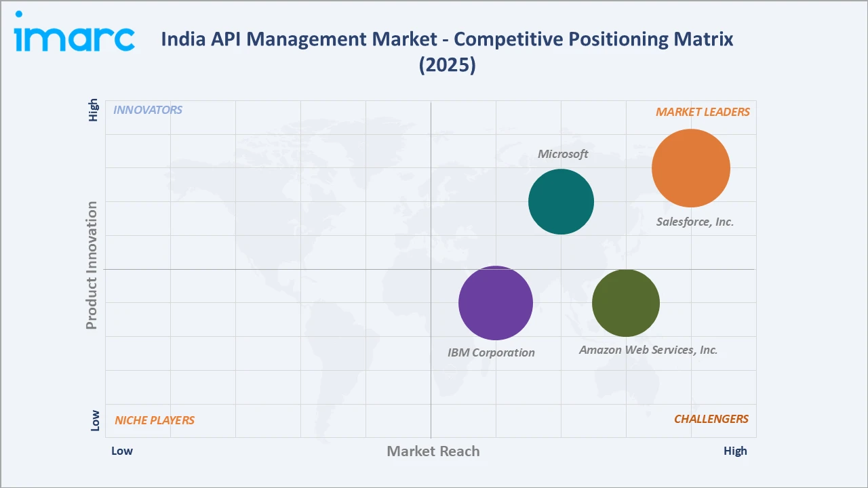Click the 'MARKET LEADERS' quadrant label
This screenshot has height=488, width=868.
(703, 112)
